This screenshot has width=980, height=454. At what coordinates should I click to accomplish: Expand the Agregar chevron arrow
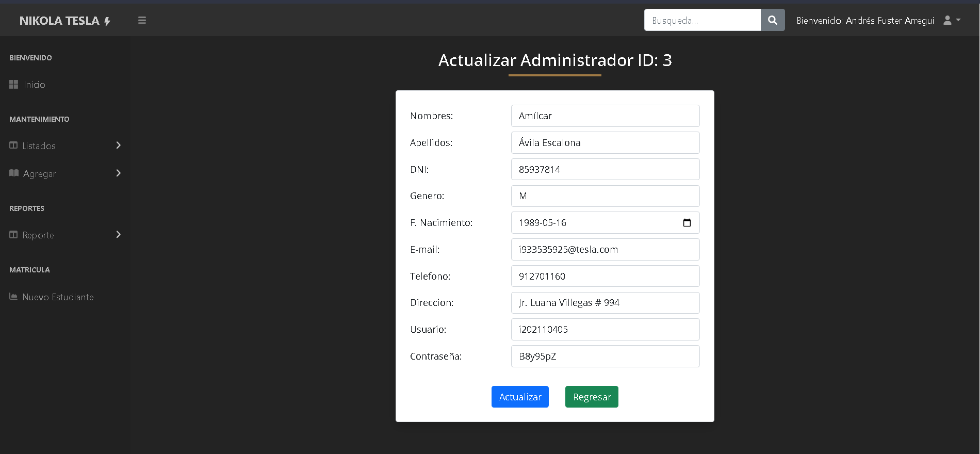tap(119, 173)
